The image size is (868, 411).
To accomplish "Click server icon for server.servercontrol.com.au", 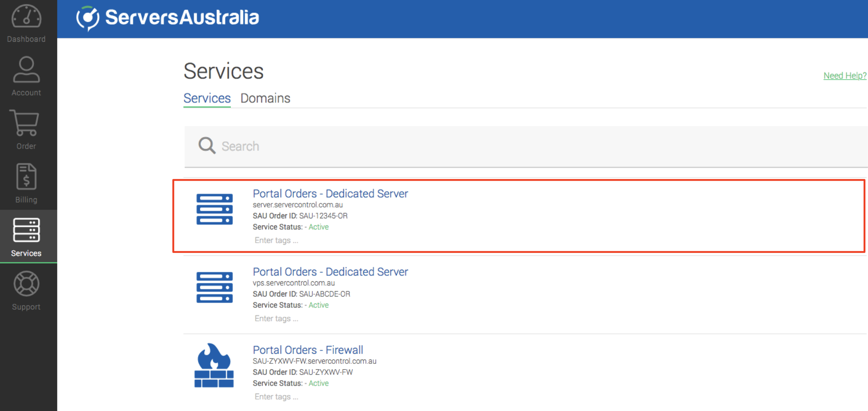I will coord(214,209).
